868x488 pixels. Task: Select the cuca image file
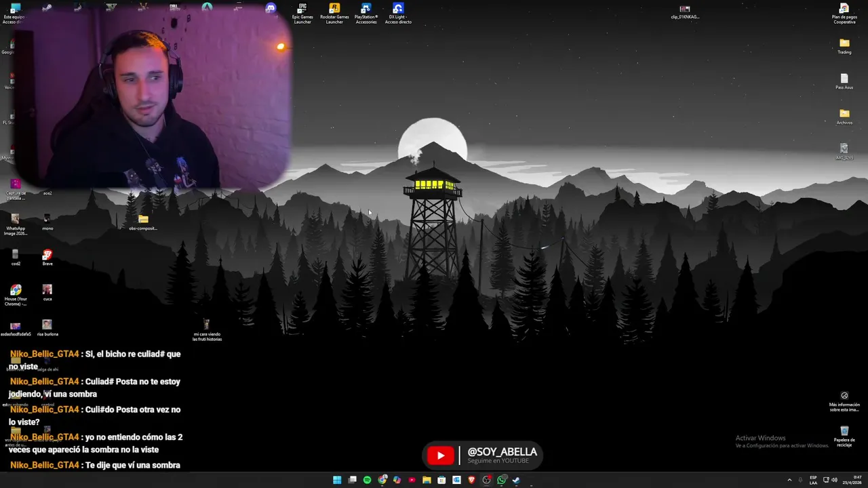pyautogui.click(x=47, y=293)
